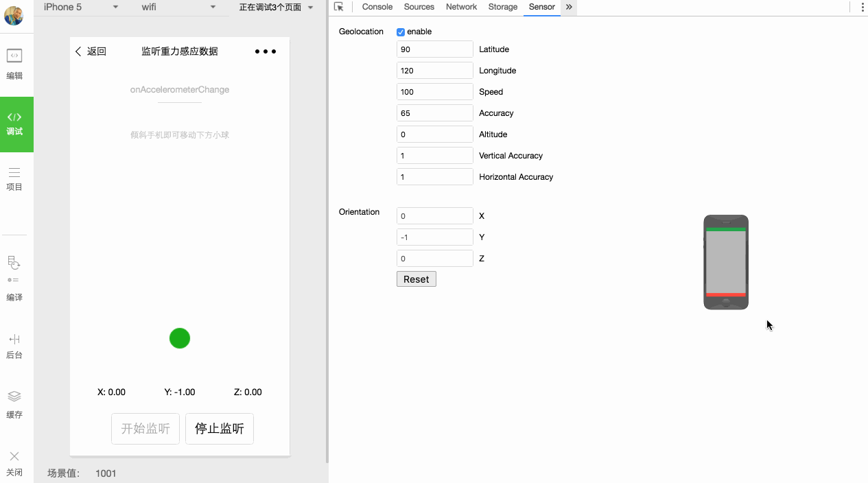Open the 缓存 (cache) sidebar icon

(x=14, y=405)
